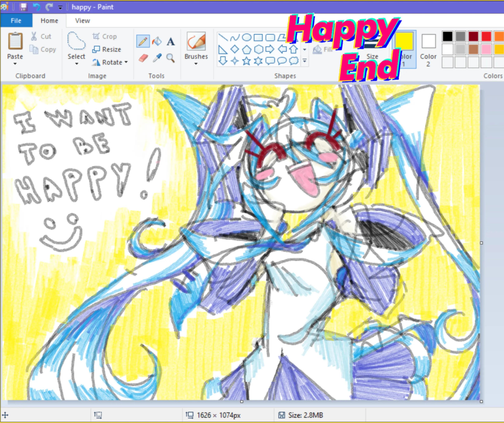Save the file from quick access toolbar

(x=23, y=7)
